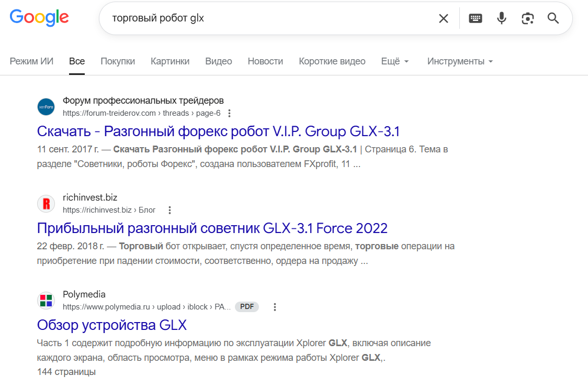The image size is (588, 387).
Task: Click the 144 страницы text
Action: pos(66,372)
